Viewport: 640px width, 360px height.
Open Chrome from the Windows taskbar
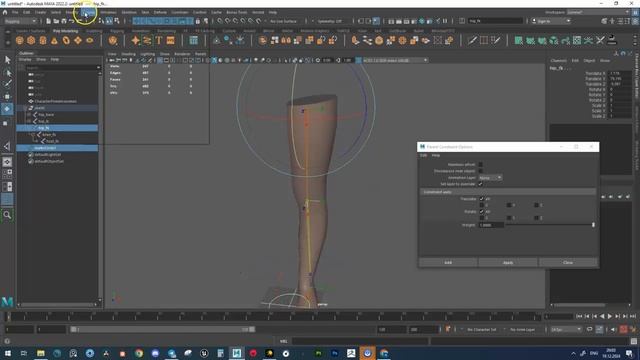[139, 353]
